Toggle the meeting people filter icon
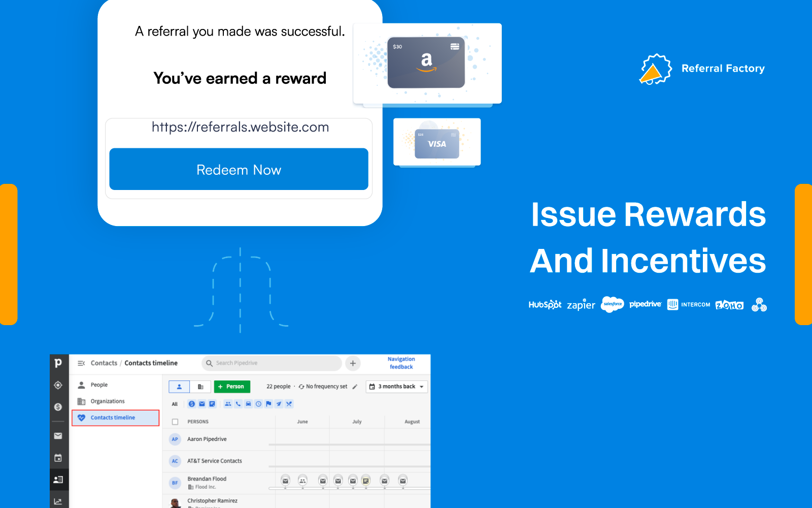Screen dimensions: 812x508 [x=228, y=404]
